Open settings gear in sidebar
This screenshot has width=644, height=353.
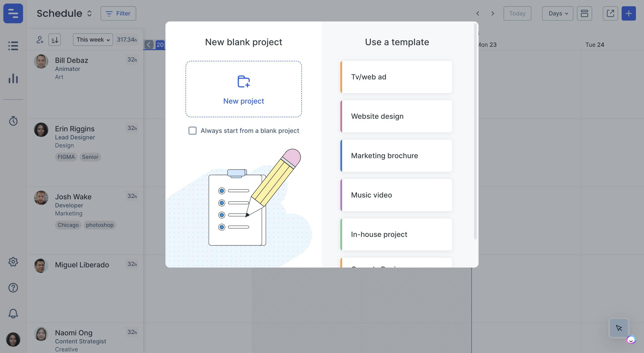[13, 262]
